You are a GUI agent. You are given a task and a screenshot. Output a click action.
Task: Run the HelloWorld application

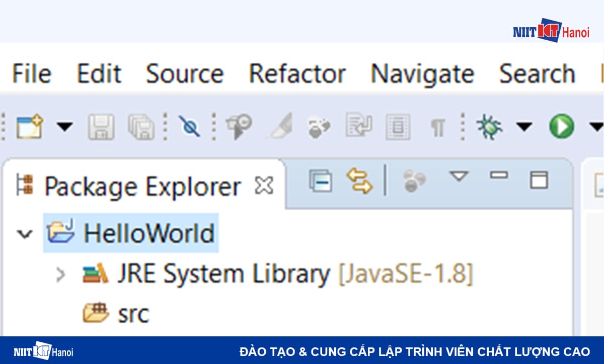coord(561,127)
